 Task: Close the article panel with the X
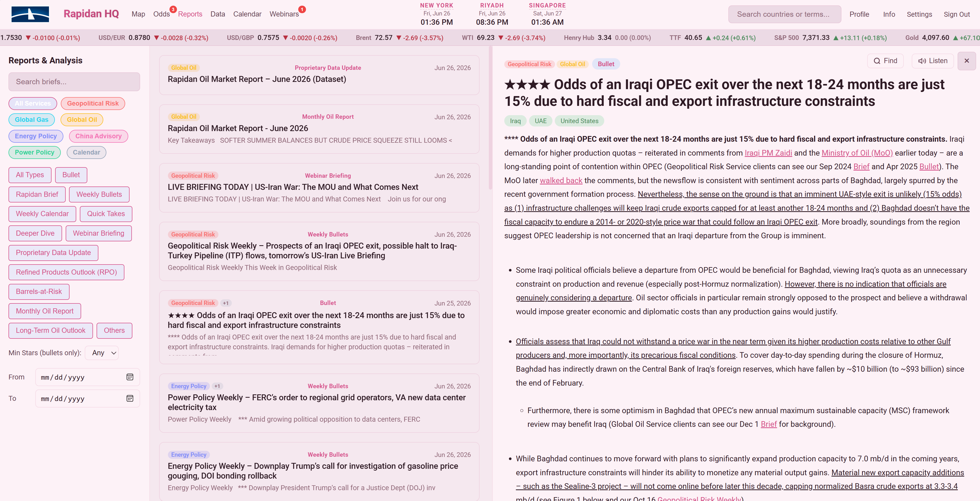[966, 61]
